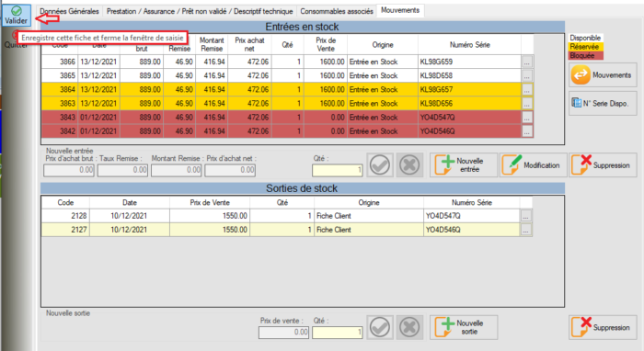Select reserved entry row code 3863
Viewport: 644px width, 351px height.
pyautogui.click(x=287, y=104)
